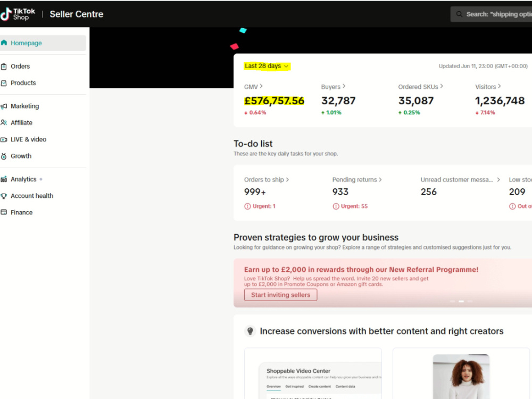Click the Ordered SKUs count 35,087

[416, 101]
